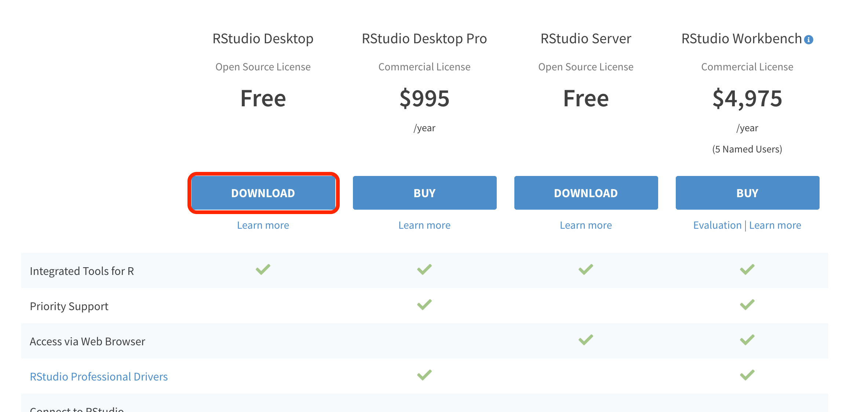Click the Integrated Tools checkmark for RStudio Server
The width and height of the screenshot is (868, 412).
(586, 269)
